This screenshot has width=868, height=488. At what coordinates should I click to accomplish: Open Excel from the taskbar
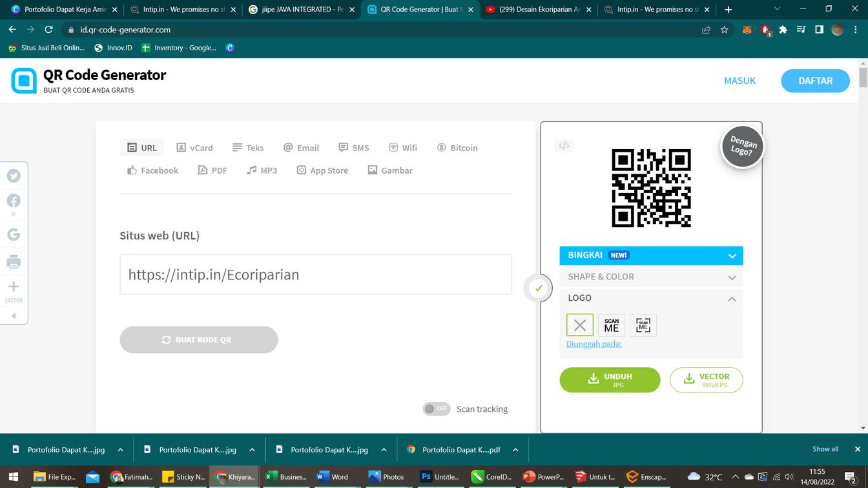(x=285, y=477)
